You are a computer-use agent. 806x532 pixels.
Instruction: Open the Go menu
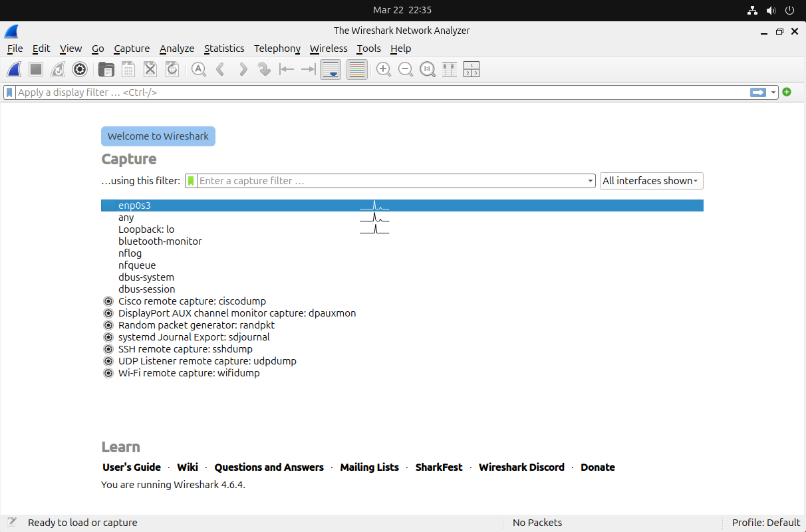98,49
